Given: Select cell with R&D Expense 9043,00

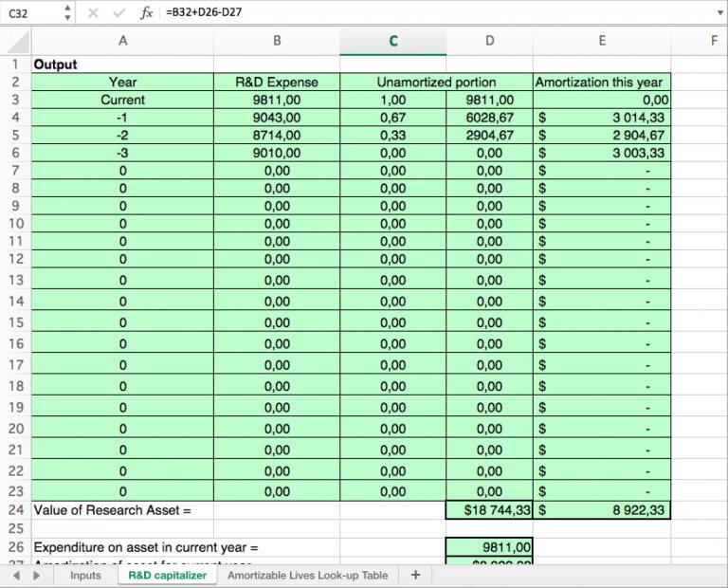Looking at the screenshot, I should point(276,118).
